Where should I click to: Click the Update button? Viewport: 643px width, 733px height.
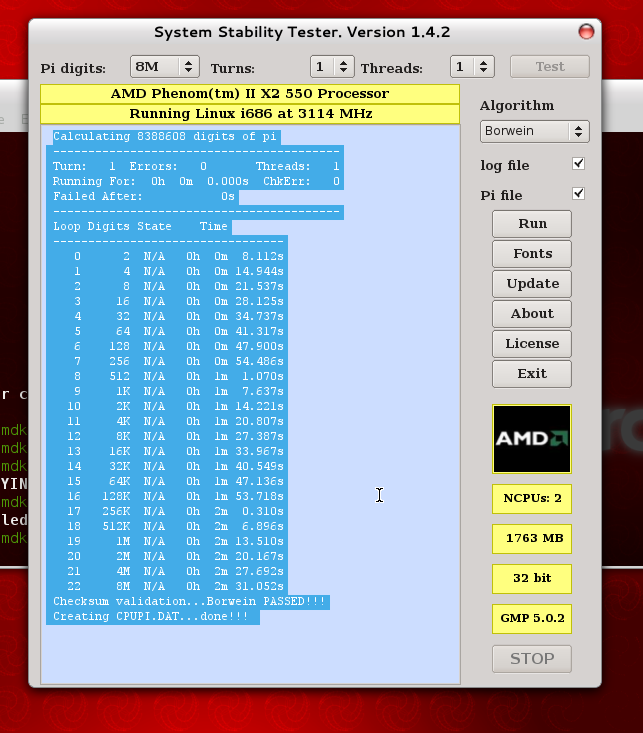[532, 283]
